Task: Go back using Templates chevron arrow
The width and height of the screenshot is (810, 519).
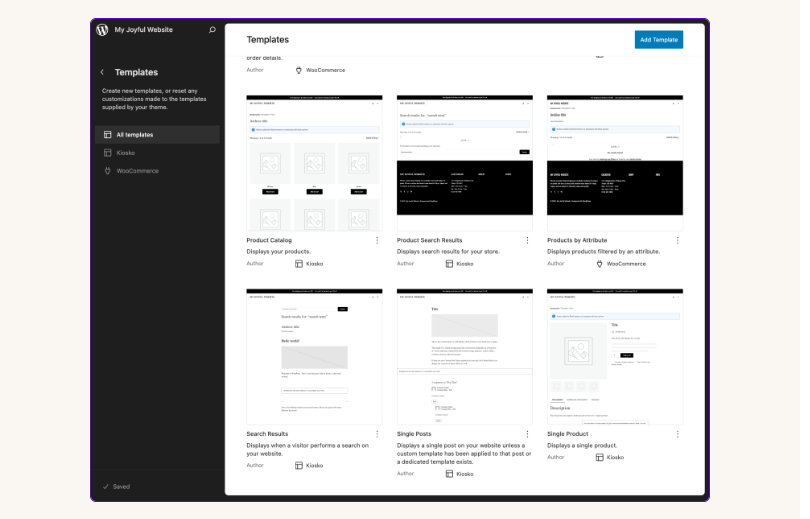Action: [102, 73]
